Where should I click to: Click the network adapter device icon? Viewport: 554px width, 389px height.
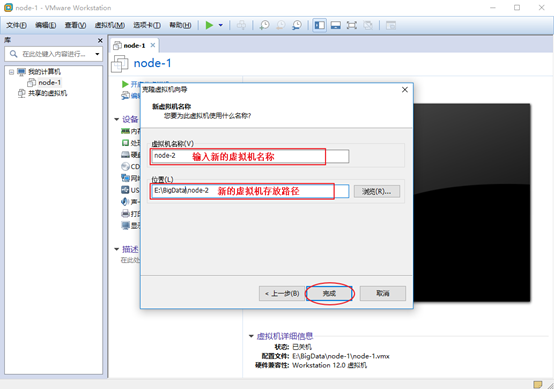(x=125, y=178)
